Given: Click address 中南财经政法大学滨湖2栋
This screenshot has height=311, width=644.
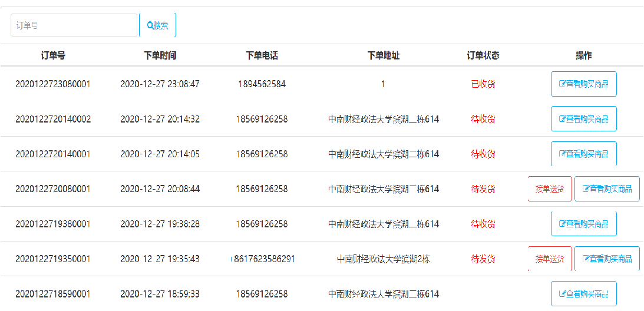Looking at the screenshot, I should 383,259.
